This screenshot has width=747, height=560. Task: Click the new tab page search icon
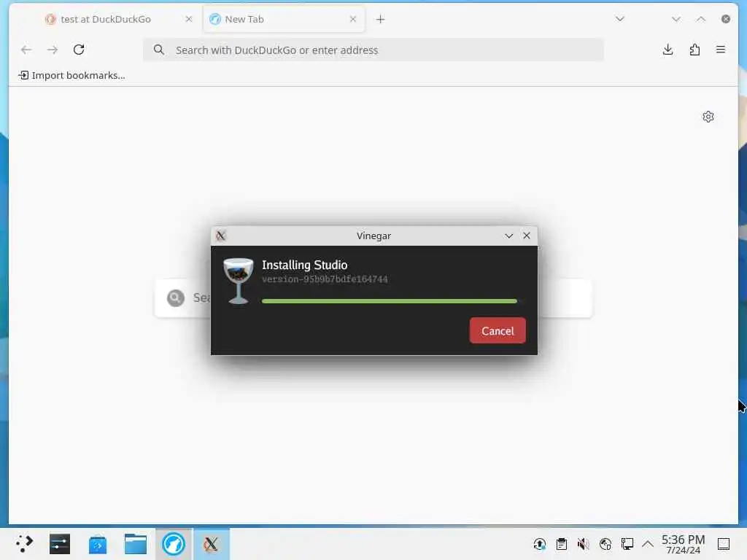click(x=176, y=298)
